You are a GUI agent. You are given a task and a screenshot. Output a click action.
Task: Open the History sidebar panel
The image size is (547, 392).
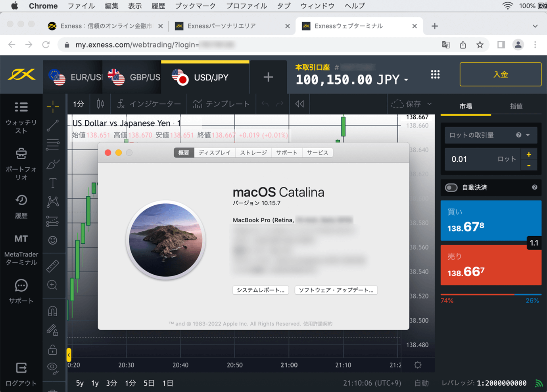point(21,207)
